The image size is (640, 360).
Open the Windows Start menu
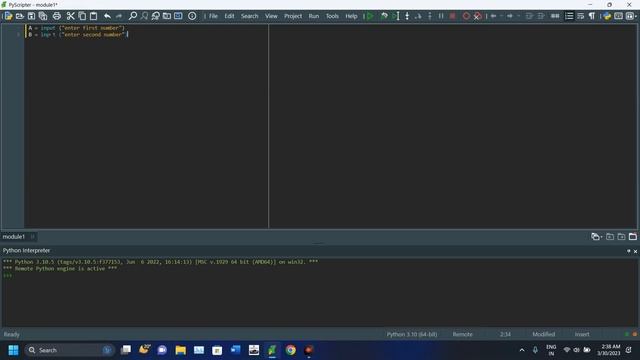13,350
